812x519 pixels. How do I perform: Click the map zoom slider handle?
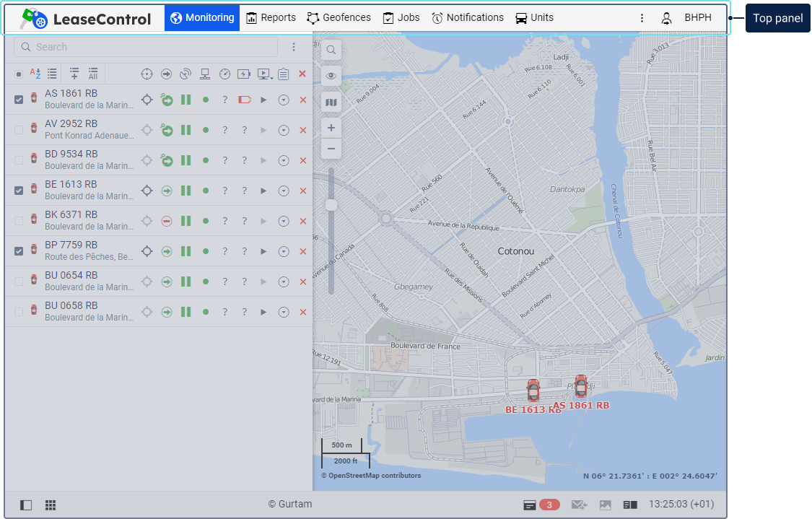pos(331,205)
